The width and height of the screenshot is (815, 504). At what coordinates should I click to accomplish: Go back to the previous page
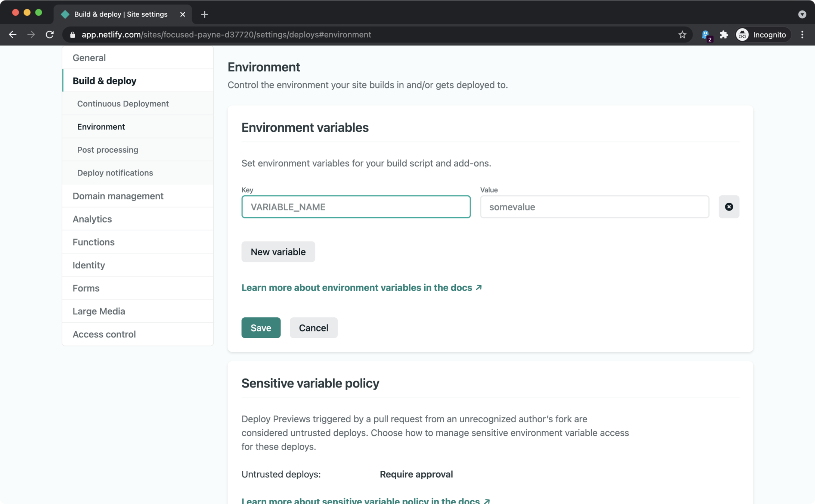(x=13, y=35)
